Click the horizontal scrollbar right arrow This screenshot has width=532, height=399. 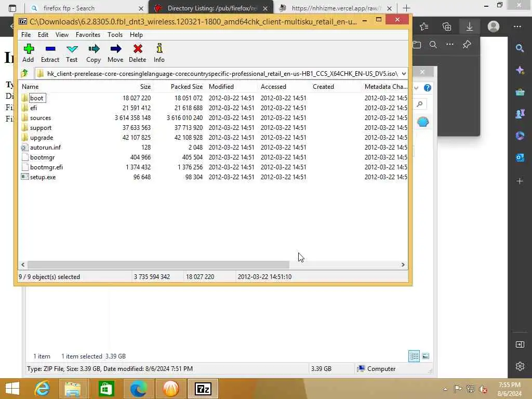point(403,264)
